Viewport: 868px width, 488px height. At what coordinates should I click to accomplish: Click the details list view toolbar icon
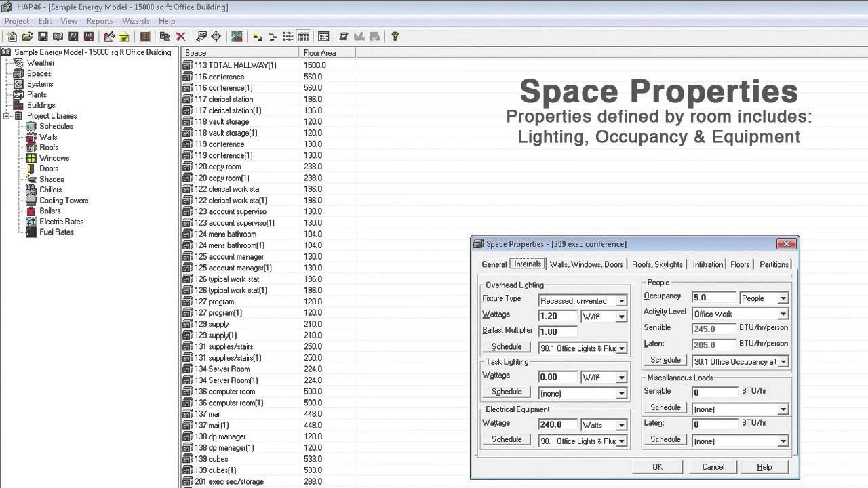(x=304, y=37)
